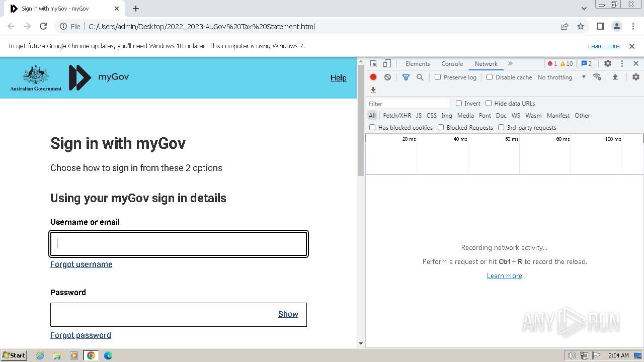Open Chrome profile avatar menu
Image resolution: width=644 pixels, height=362 pixels.
tap(616, 27)
